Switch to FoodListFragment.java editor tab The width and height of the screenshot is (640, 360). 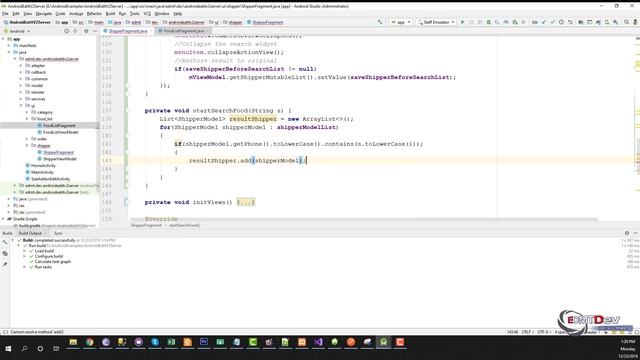[x=184, y=31]
